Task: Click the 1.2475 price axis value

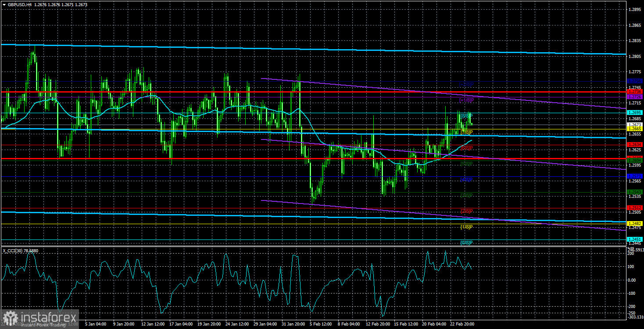Action: tap(635, 228)
